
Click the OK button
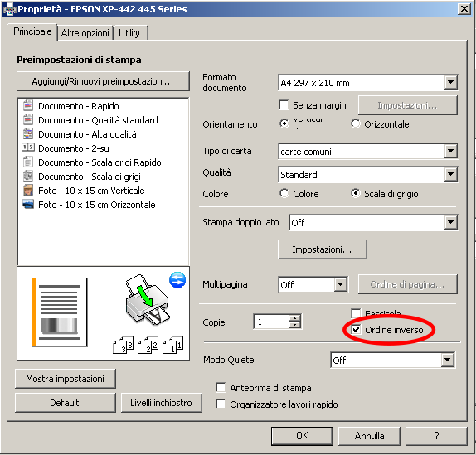coord(302,436)
